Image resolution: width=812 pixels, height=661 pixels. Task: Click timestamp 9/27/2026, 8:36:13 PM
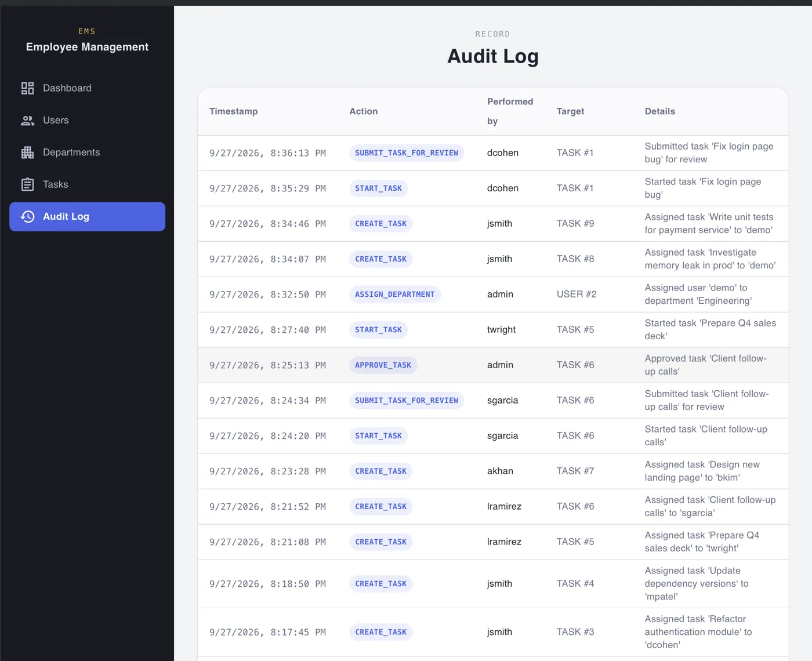(267, 153)
